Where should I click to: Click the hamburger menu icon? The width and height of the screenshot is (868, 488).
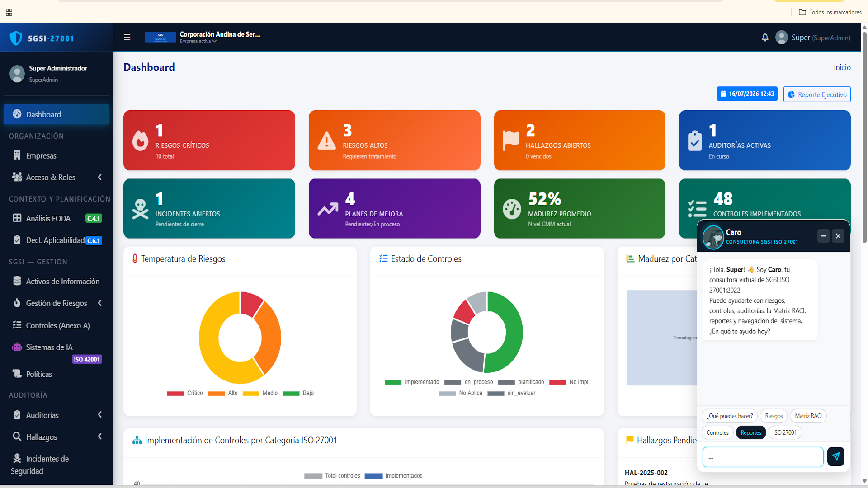pyautogui.click(x=127, y=38)
